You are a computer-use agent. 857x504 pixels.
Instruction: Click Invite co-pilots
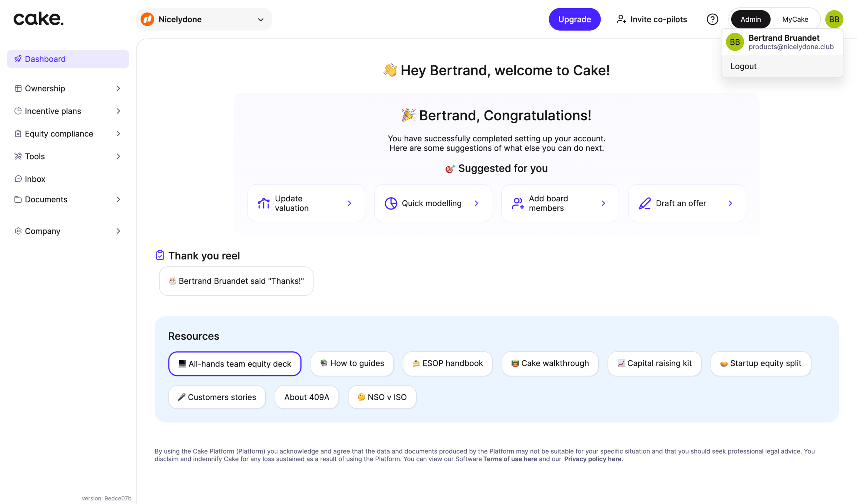[x=652, y=19]
